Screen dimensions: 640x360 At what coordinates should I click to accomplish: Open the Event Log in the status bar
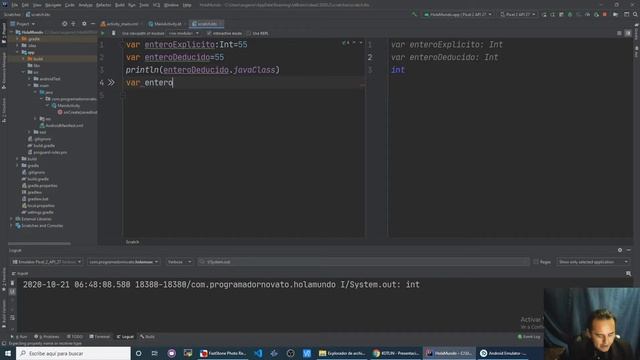[x=529, y=337]
